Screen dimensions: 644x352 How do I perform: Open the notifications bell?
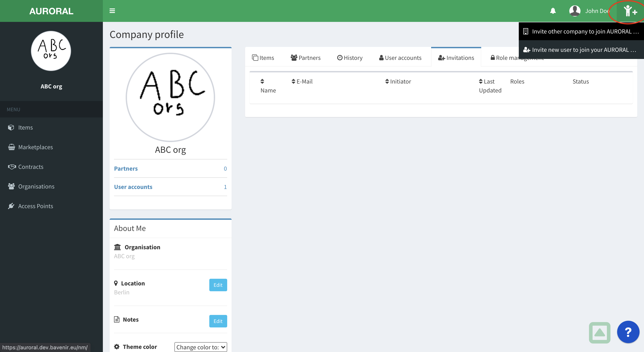[553, 11]
